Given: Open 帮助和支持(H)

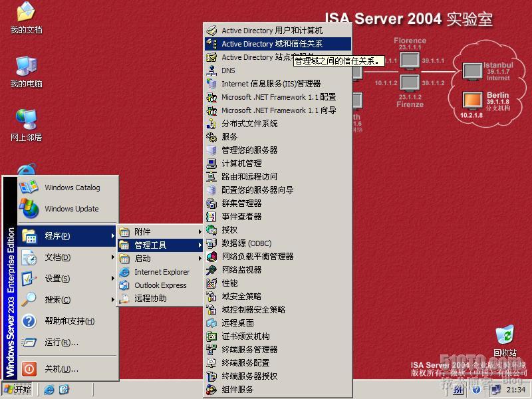Looking at the screenshot, I should click(x=67, y=321).
